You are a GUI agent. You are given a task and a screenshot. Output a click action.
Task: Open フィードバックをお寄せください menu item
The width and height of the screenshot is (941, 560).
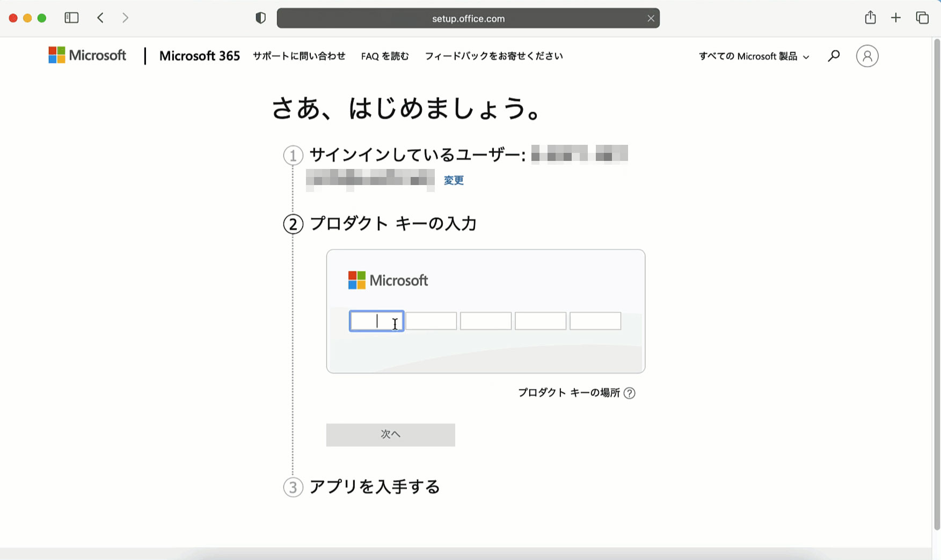click(494, 56)
